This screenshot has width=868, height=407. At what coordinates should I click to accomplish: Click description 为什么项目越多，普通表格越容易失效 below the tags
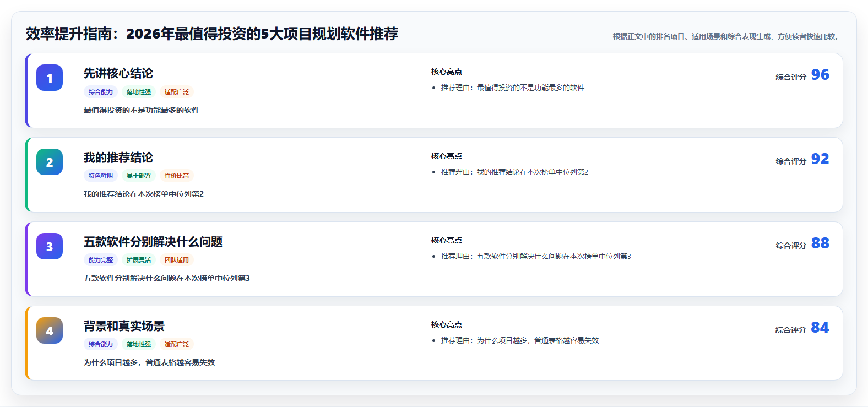[149, 362]
